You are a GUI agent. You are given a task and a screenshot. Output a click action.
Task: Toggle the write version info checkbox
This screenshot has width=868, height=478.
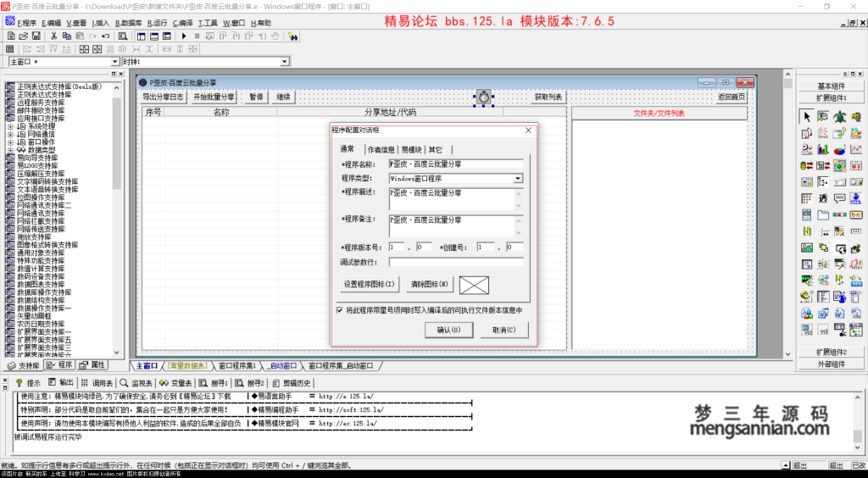click(340, 310)
